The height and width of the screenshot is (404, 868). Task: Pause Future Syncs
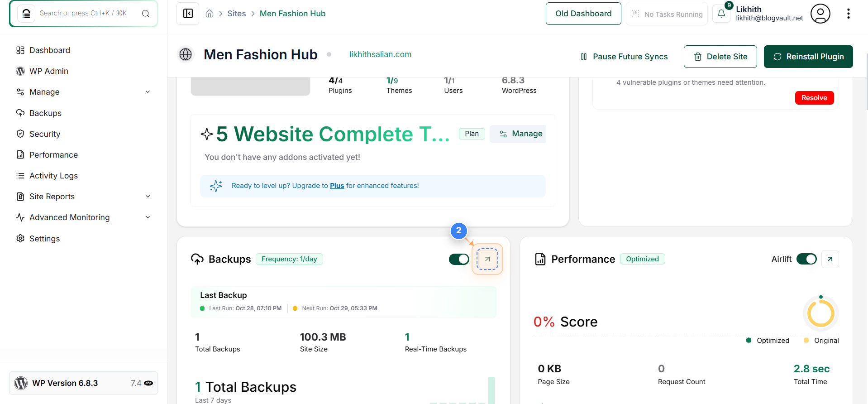pos(624,57)
